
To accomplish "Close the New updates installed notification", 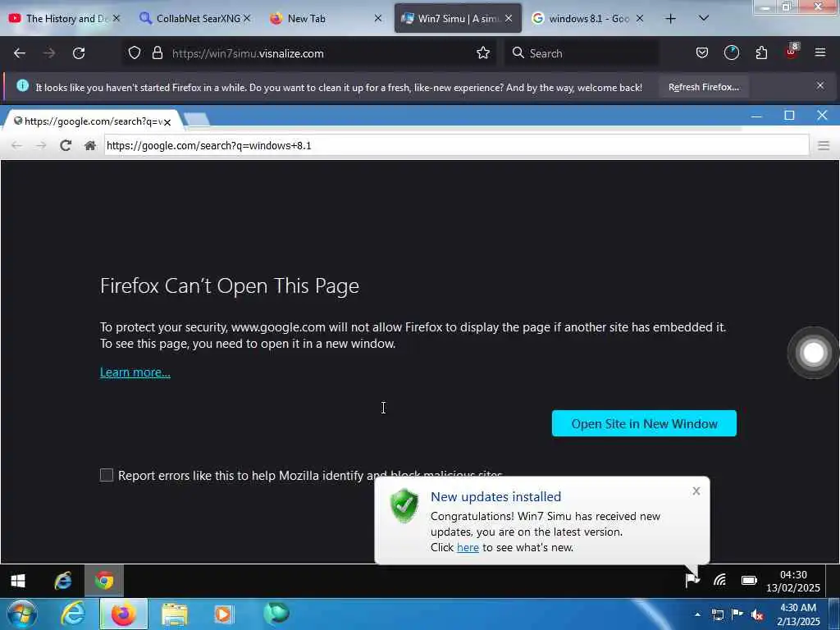I will (x=696, y=491).
